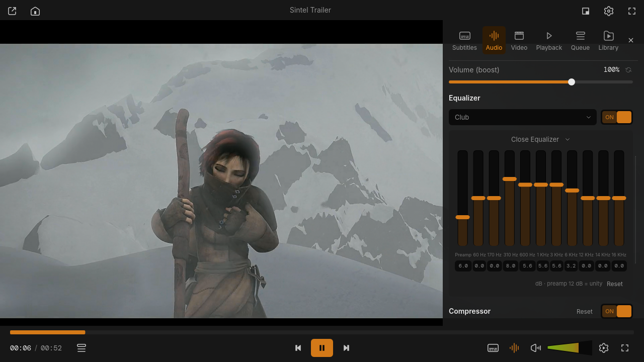Open external file icon at top left
Screen dimensions: 644x362
tap(12, 11)
